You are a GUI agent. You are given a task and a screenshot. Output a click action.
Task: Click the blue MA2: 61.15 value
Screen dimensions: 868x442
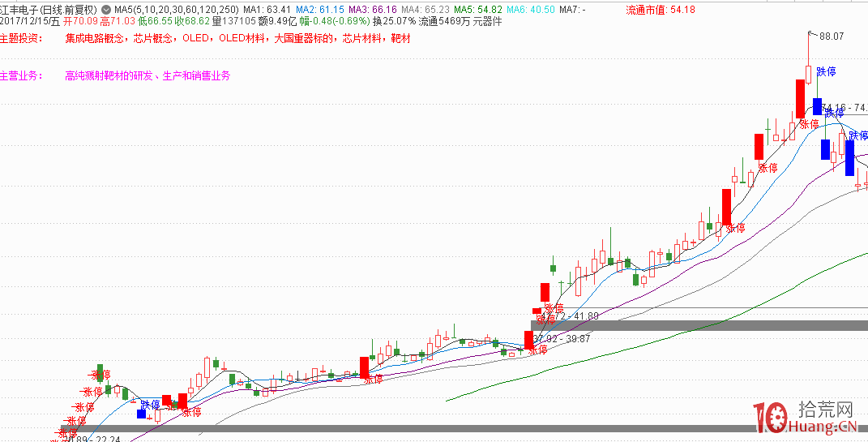click(320, 10)
